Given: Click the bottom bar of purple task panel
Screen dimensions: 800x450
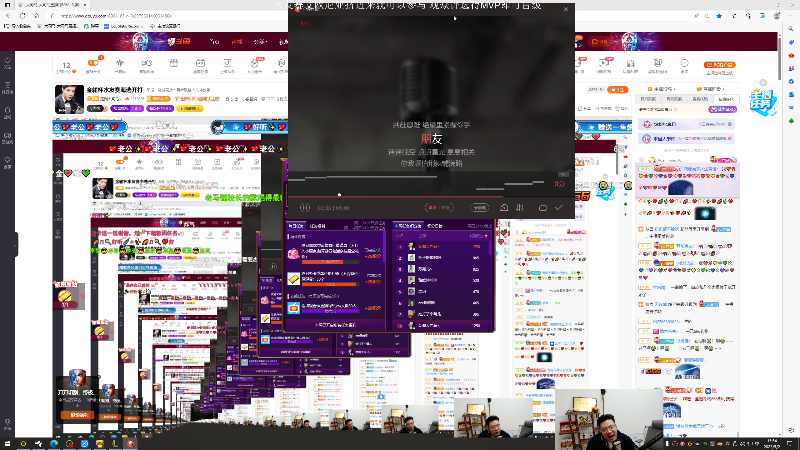Looking at the screenshot, I should pos(335,324).
